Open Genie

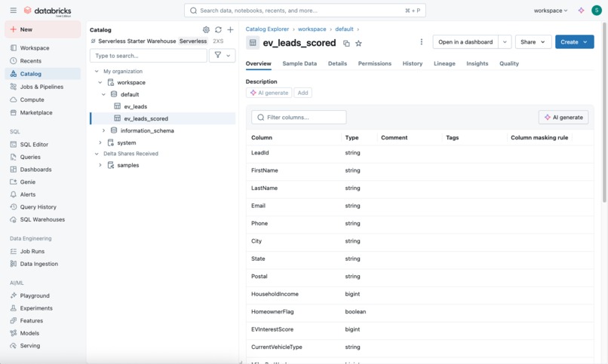(43, 182)
